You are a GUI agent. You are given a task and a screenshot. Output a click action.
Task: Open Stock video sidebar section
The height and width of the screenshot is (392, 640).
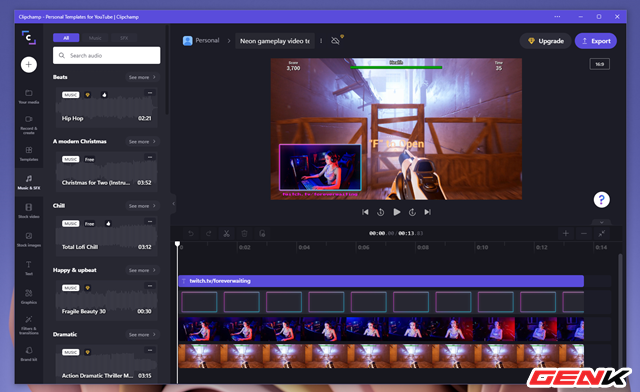[29, 211]
